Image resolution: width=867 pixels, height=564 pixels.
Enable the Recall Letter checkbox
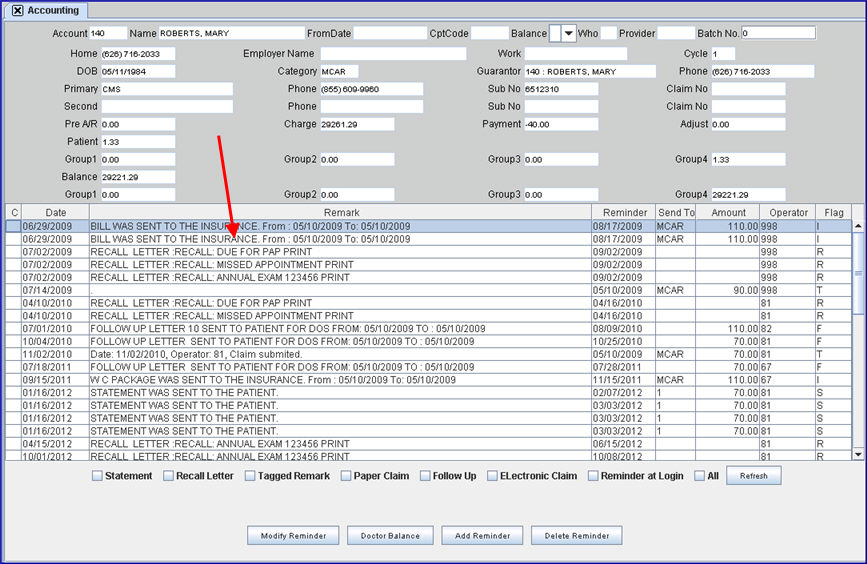coord(168,476)
